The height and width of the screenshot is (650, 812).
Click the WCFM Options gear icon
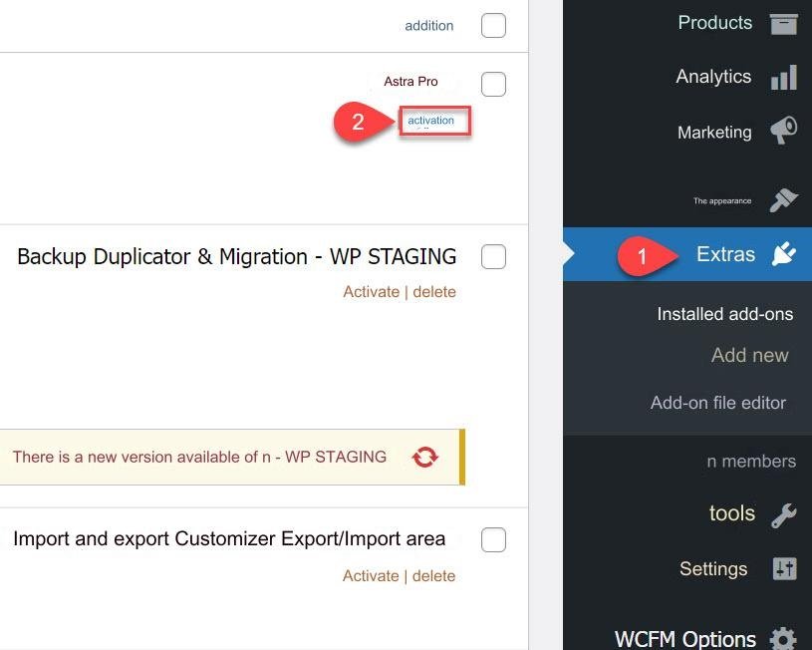coord(783,638)
